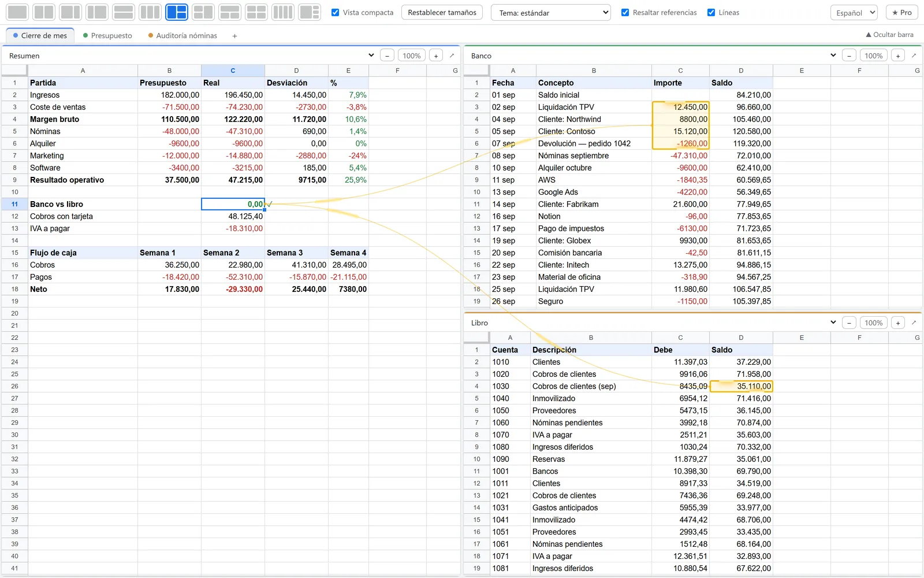Expand the Libro sheet selector chevron

(833, 323)
